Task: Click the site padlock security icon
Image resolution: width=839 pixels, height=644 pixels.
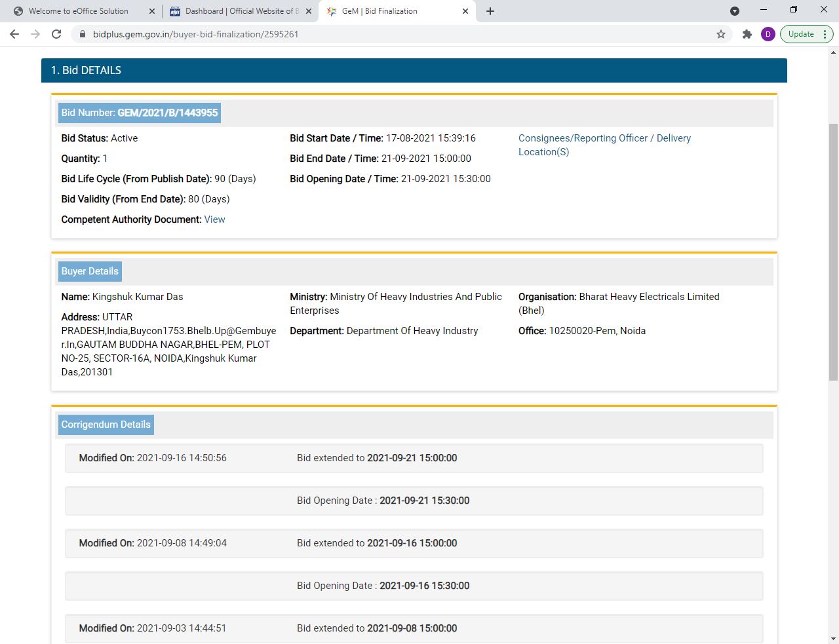Action: point(83,34)
